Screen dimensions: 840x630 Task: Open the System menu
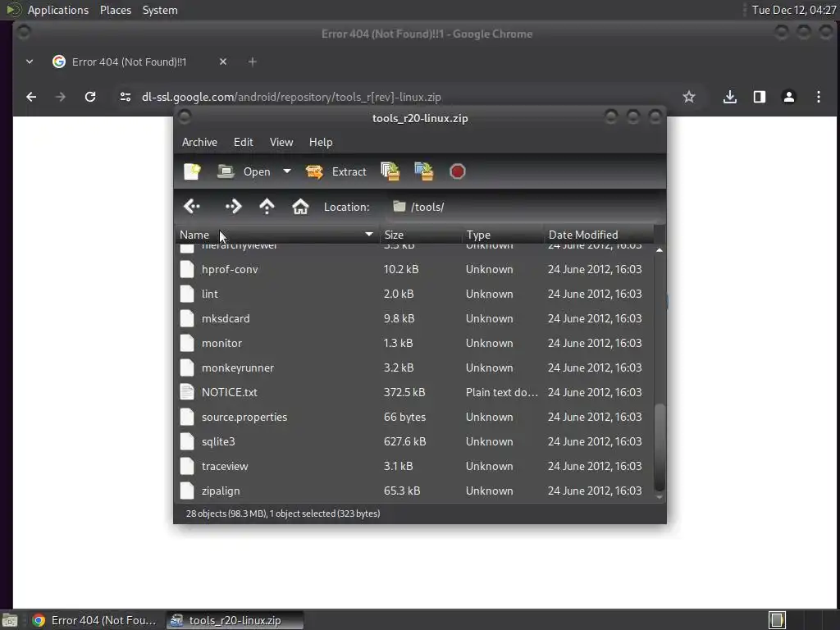click(160, 10)
